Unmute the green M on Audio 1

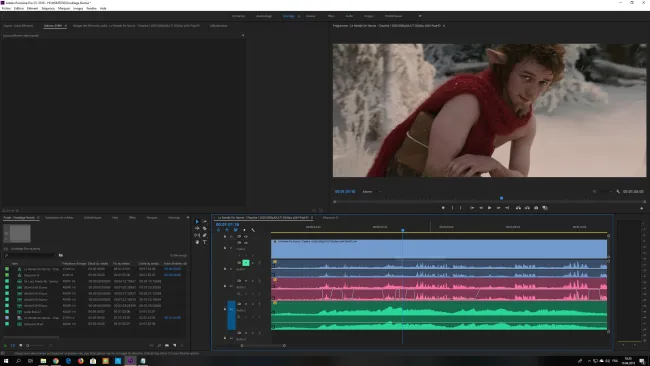click(x=246, y=263)
